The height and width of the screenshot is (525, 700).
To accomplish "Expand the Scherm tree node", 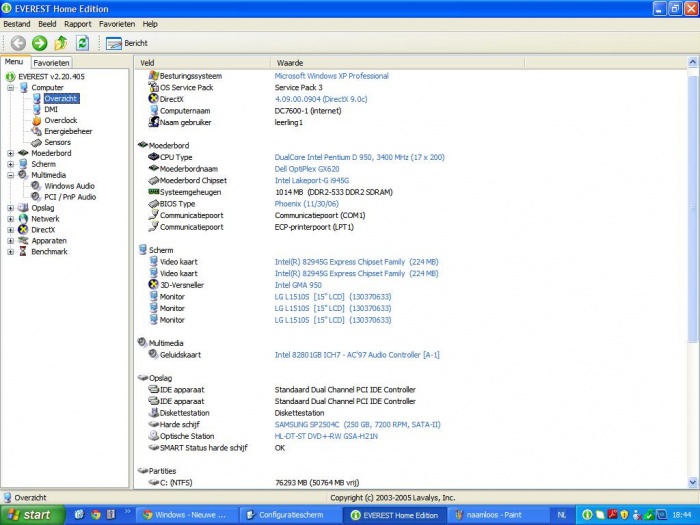I will coord(11,164).
